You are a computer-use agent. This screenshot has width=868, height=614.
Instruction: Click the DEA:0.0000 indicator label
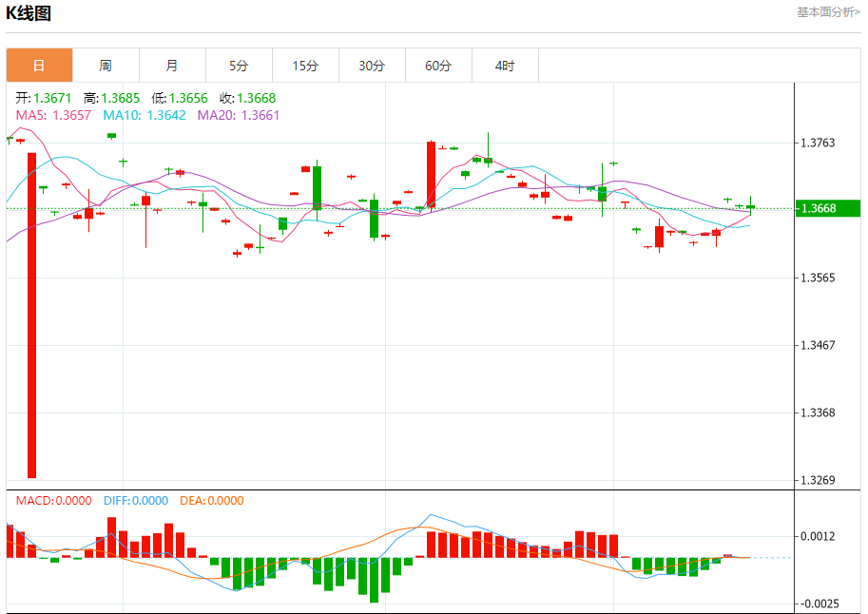211,501
